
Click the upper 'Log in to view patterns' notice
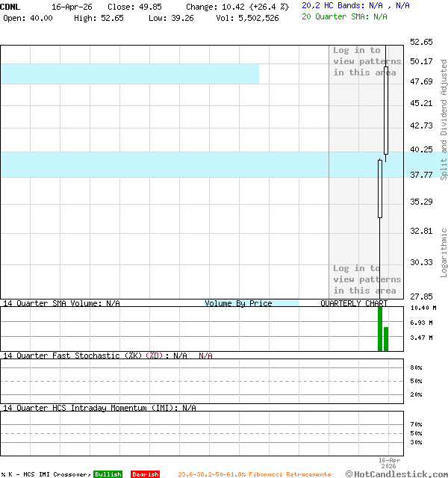click(x=367, y=61)
